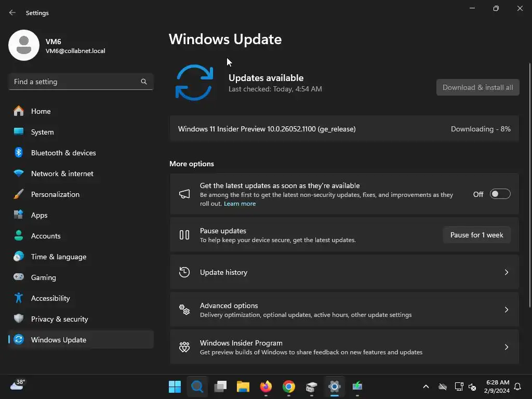The image size is (532, 399).
Task: Click Last checked: Today, 4:54 AM text
Action: pyautogui.click(x=275, y=89)
